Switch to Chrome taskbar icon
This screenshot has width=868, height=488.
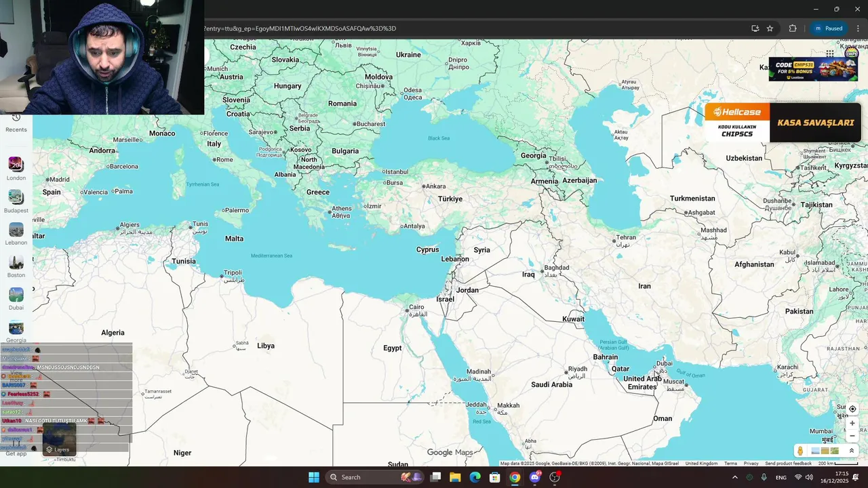[515, 477]
